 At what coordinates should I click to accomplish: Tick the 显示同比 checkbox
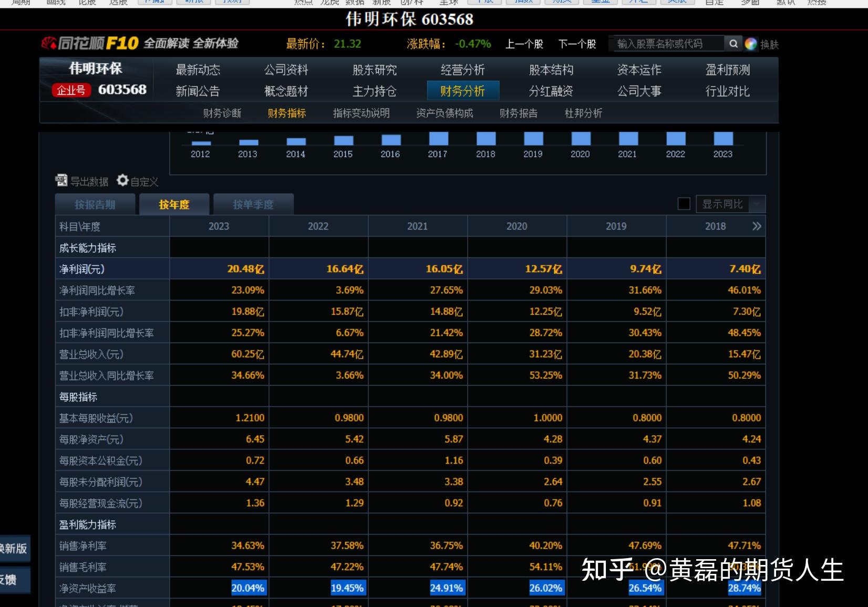(x=684, y=204)
